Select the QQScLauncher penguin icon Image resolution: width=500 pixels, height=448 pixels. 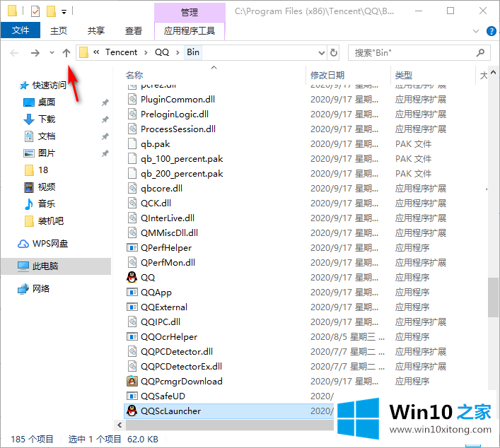[132, 411]
